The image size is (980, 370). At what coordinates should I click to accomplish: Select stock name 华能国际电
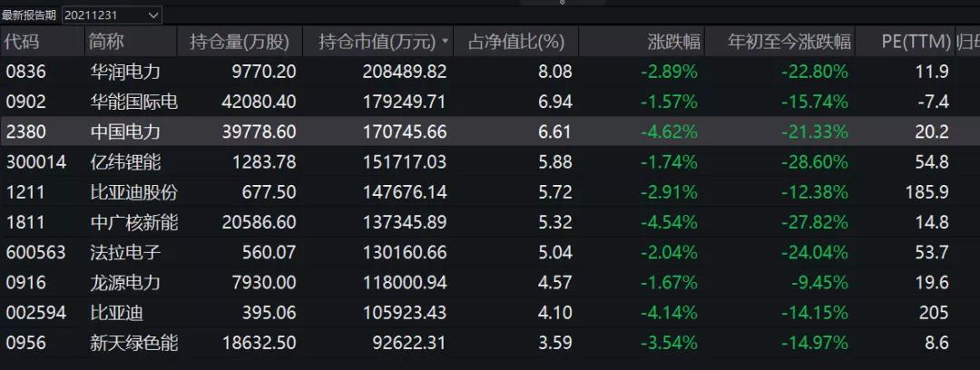tap(134, 102)
